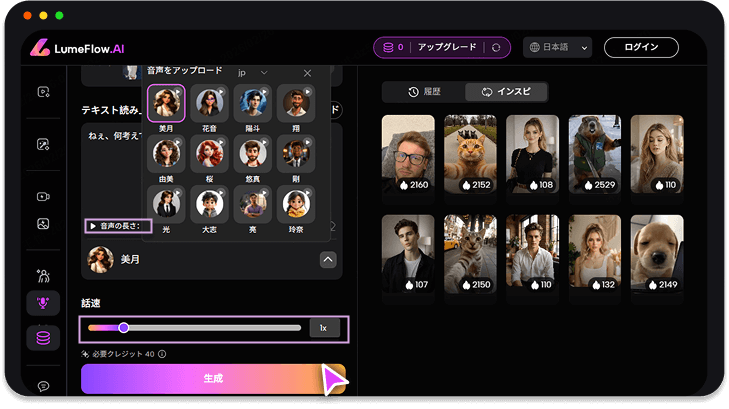Screen dimensions: 729x409
Task: Choose the 花音 voice avatar
Action: tap(209, 103)
